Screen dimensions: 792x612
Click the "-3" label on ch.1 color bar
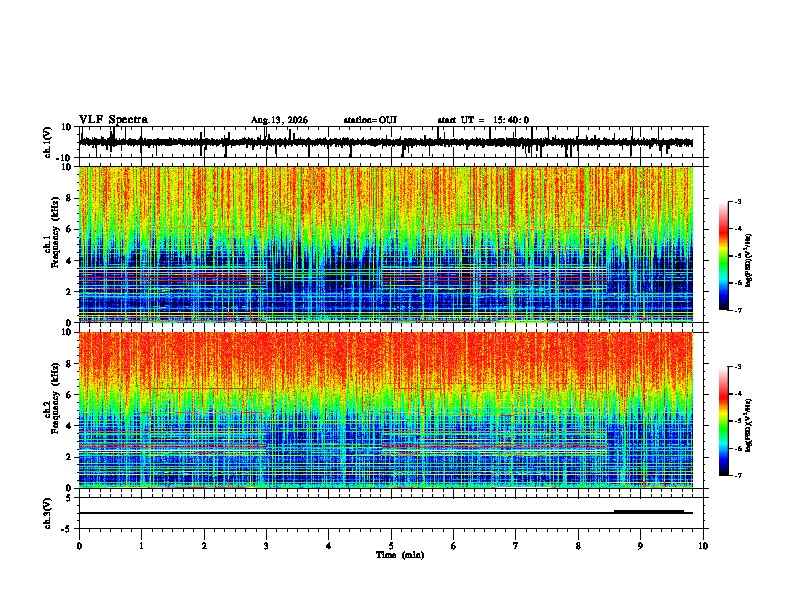pos(737,201)
